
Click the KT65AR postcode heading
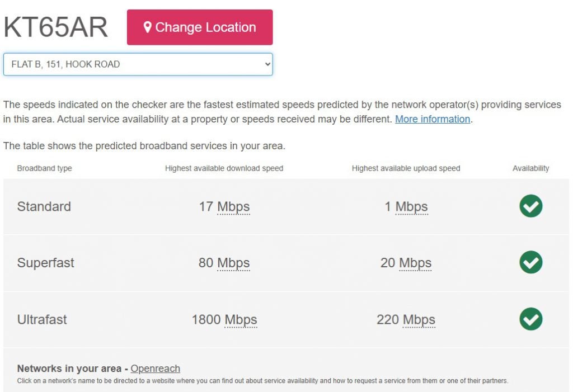(55, 27)
